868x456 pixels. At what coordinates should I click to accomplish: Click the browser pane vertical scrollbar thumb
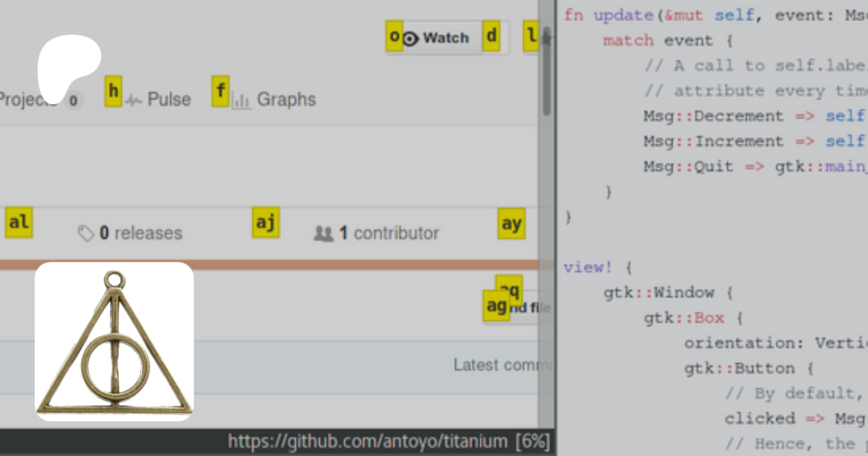point(546,72)
